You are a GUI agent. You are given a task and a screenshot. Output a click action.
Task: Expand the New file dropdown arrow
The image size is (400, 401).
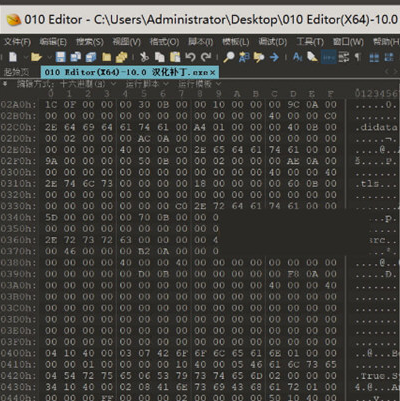click(x=25, y=57)
